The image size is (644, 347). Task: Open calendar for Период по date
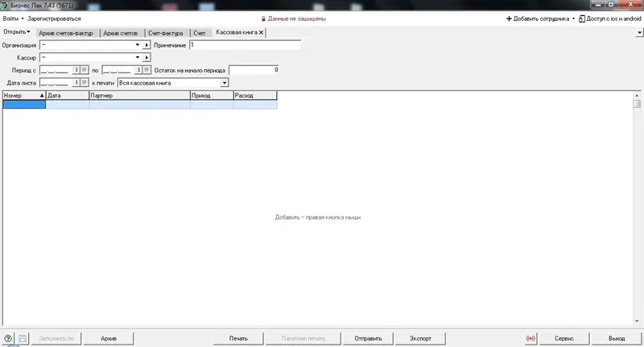[147, 70]
